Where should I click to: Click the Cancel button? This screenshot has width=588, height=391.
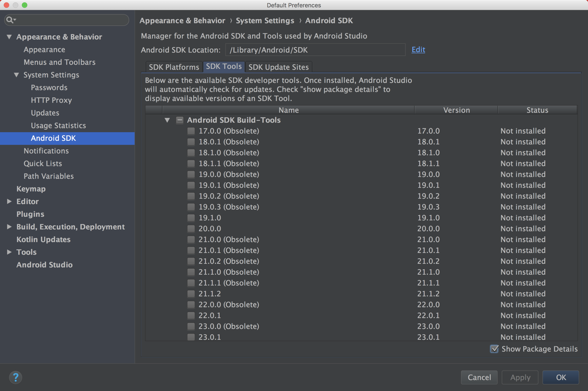pos(479,377)
